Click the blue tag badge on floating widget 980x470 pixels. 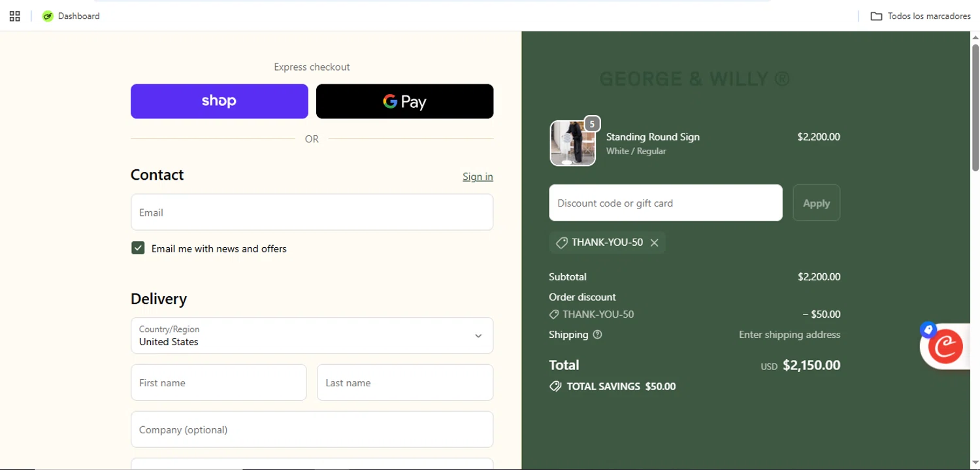coord(928,330)
